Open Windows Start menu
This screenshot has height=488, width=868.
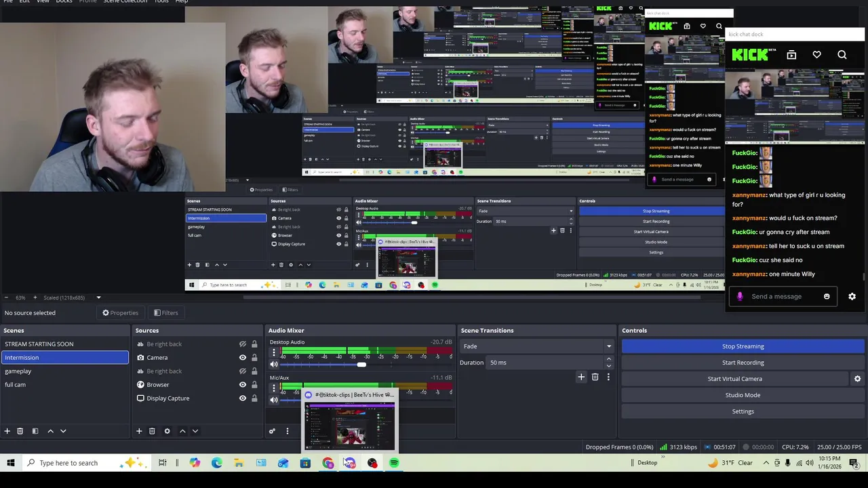(x=11, y=463)
